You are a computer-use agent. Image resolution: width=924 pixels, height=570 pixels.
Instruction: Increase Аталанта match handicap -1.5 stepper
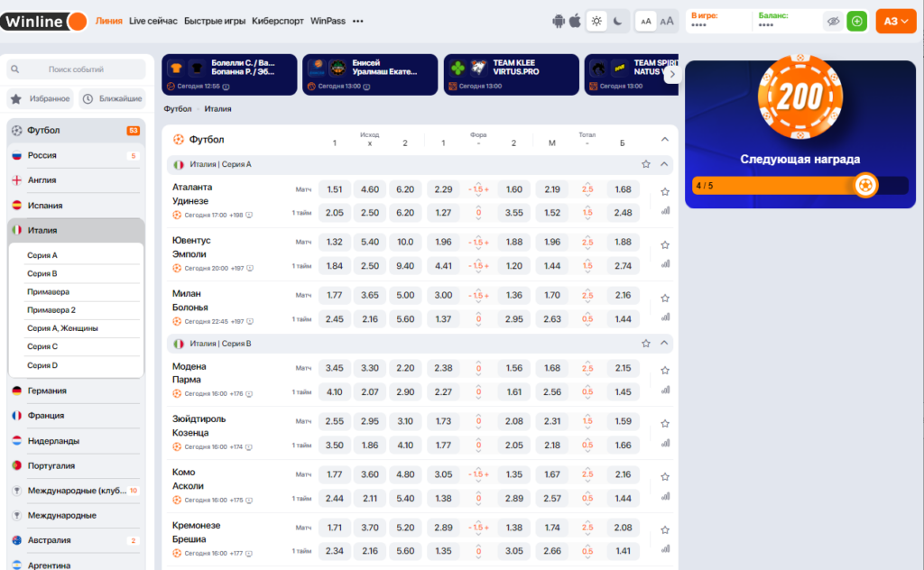(x=486, y=189)
